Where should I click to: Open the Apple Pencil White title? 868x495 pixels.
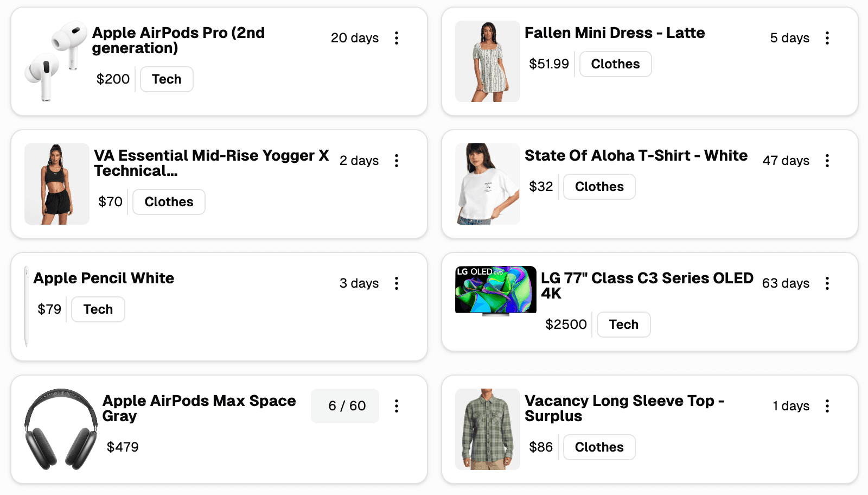pos(104,278)
